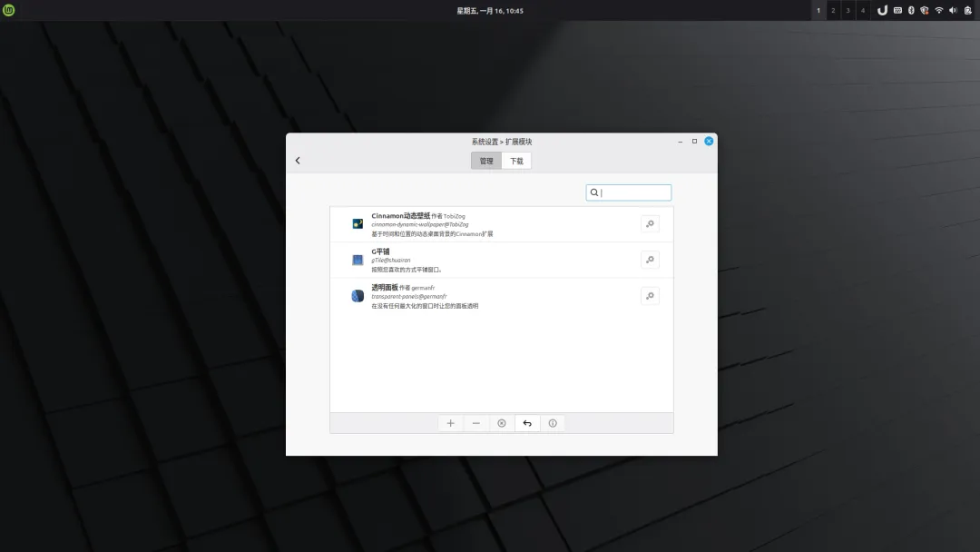Image resolution: width=980 pixels, height=552 pixels.
Task: Open the keyboard layout tray icon
Action: (897, 10)
